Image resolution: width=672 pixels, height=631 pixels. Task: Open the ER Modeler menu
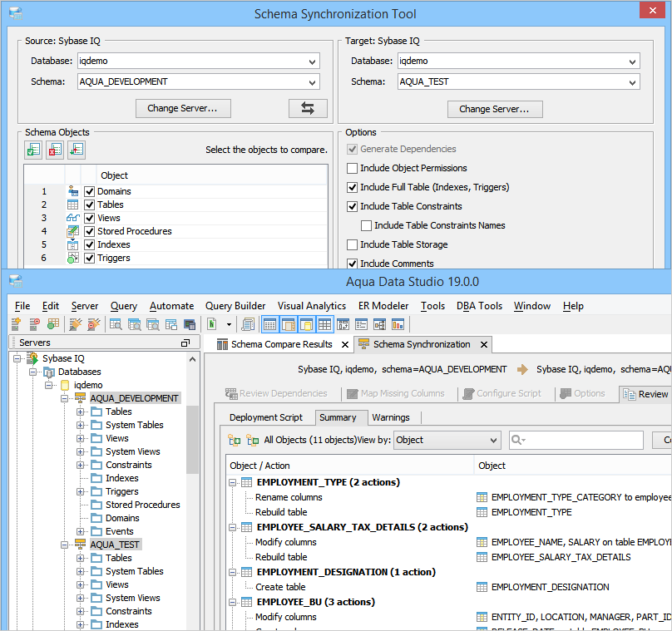pyautogui.click(x=383, y=306)
